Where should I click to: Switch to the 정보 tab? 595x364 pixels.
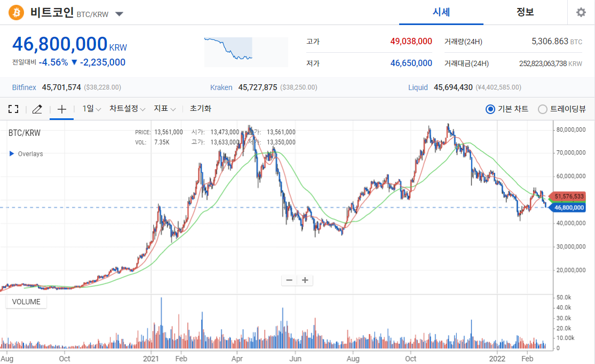tap(525, 12)
